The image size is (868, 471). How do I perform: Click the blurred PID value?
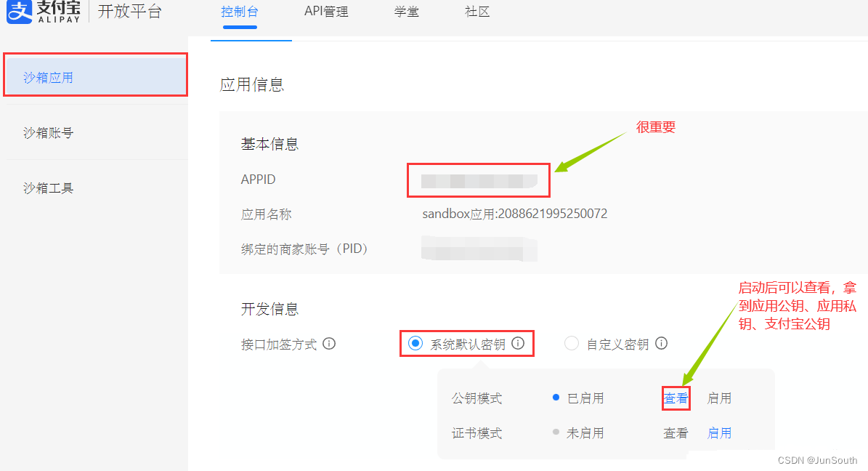(479, 249)
